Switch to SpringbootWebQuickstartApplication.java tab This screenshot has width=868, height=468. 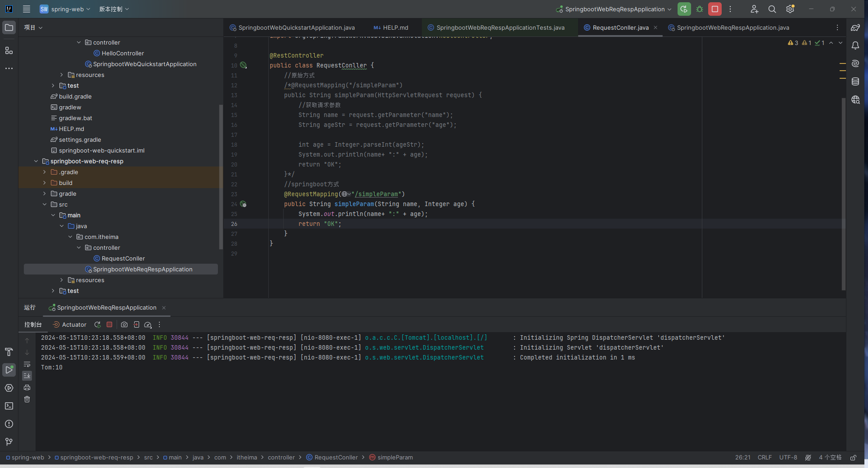292,27
